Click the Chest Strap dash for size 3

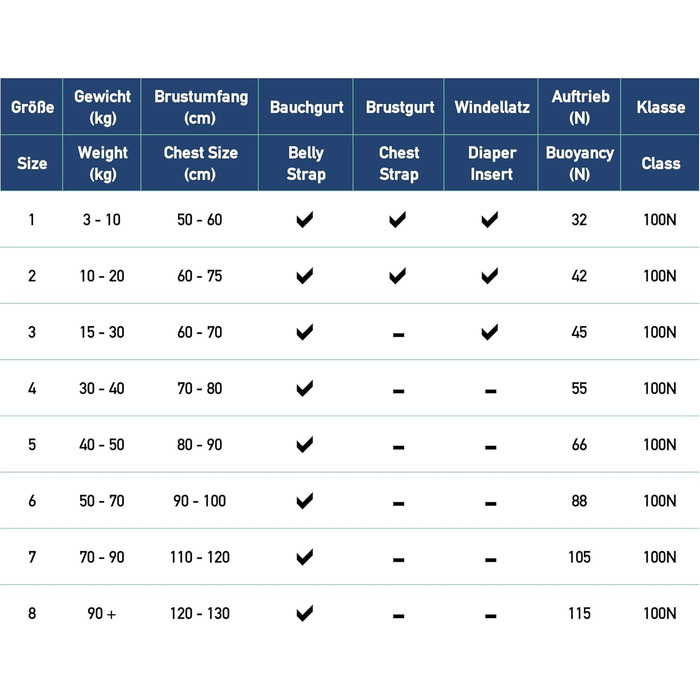tap(399, 335)
